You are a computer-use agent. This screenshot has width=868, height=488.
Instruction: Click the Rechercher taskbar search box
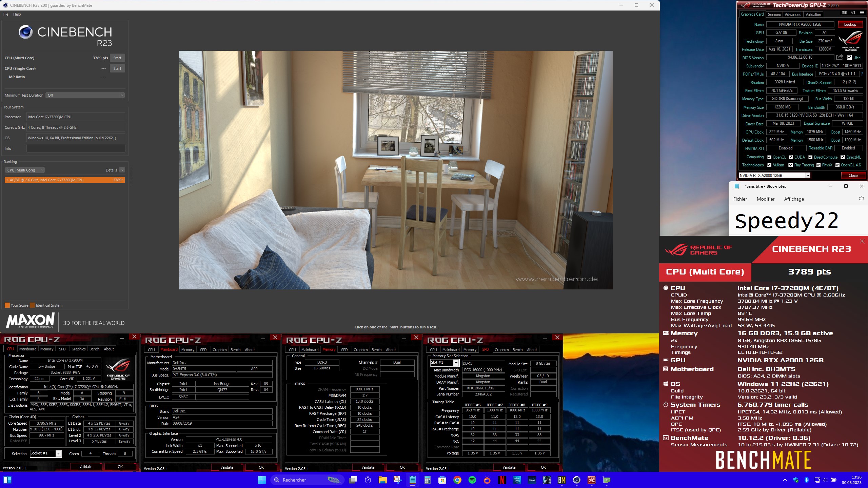tap(307, 480)
